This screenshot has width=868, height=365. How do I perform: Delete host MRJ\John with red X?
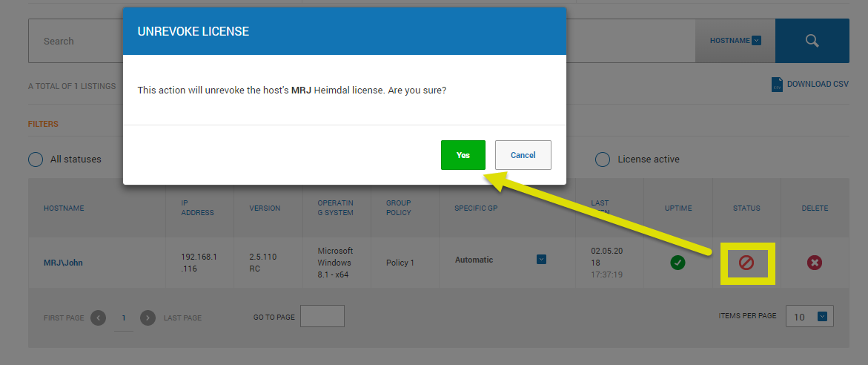pos(815,263)
